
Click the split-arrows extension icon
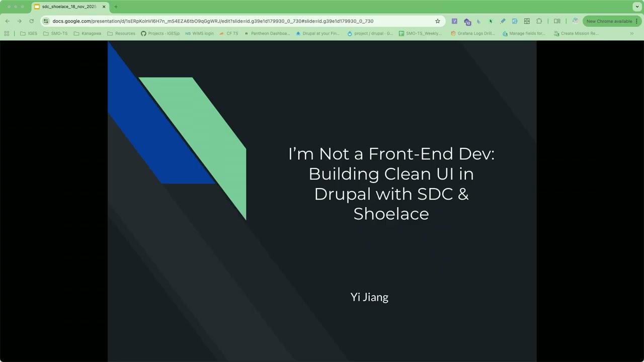coord(527,21)
